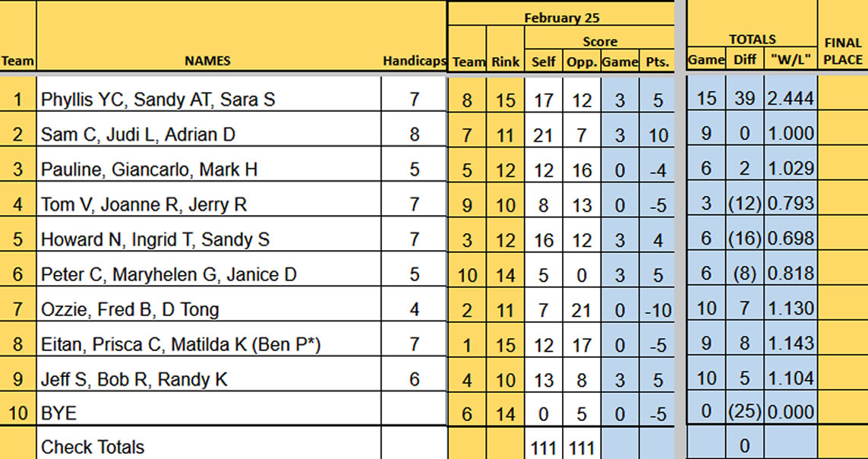
Task: Select the -10 points cell for Ozzie's team
Action: (657, 309)
